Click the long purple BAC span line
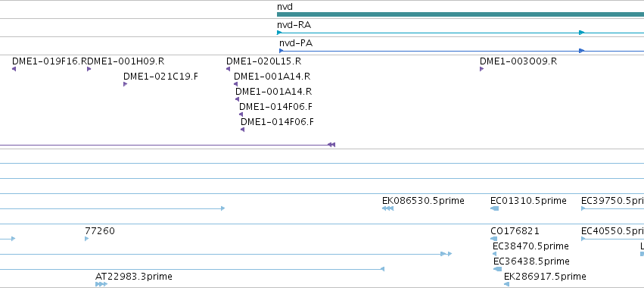The width and height of the screenshot is (644, 288). 167,145
